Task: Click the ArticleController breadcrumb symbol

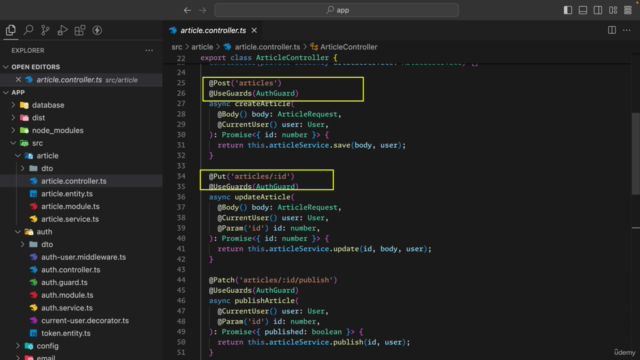Action: [x=348, y=47]
